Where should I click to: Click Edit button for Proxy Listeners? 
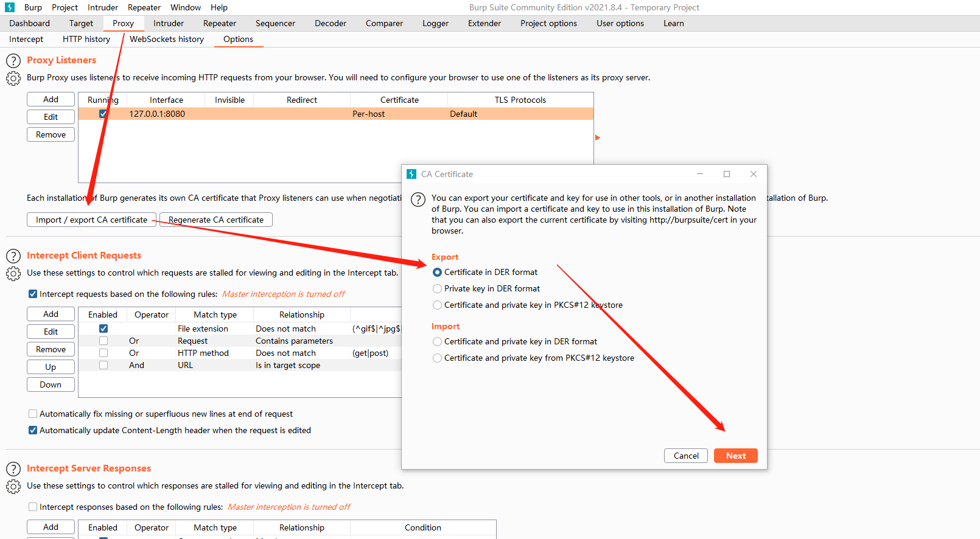51,117
